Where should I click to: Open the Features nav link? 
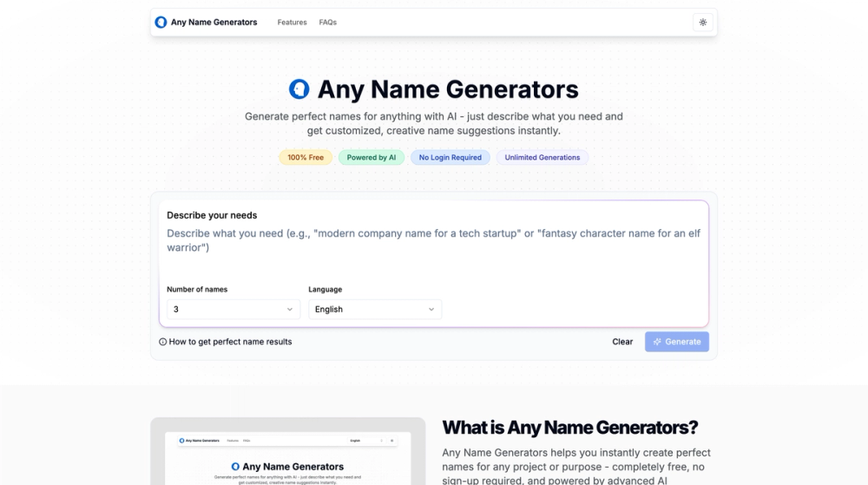tap(292, 23)
